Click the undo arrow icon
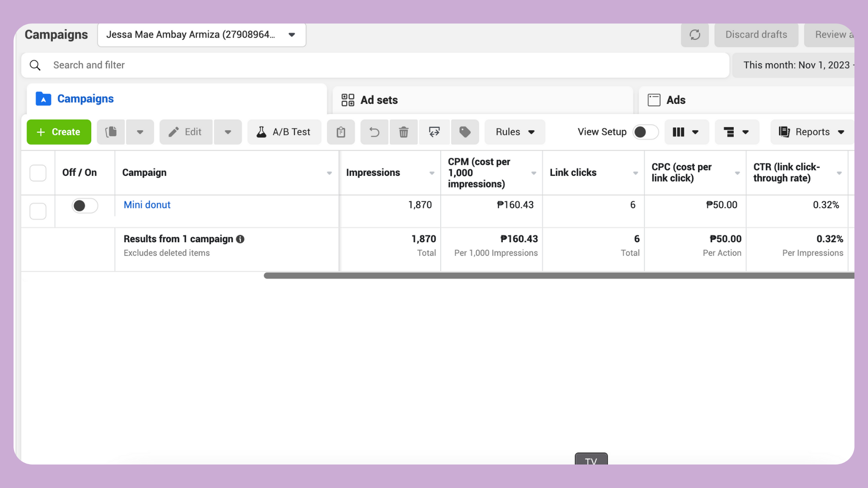868x488 pixels. 374,132
